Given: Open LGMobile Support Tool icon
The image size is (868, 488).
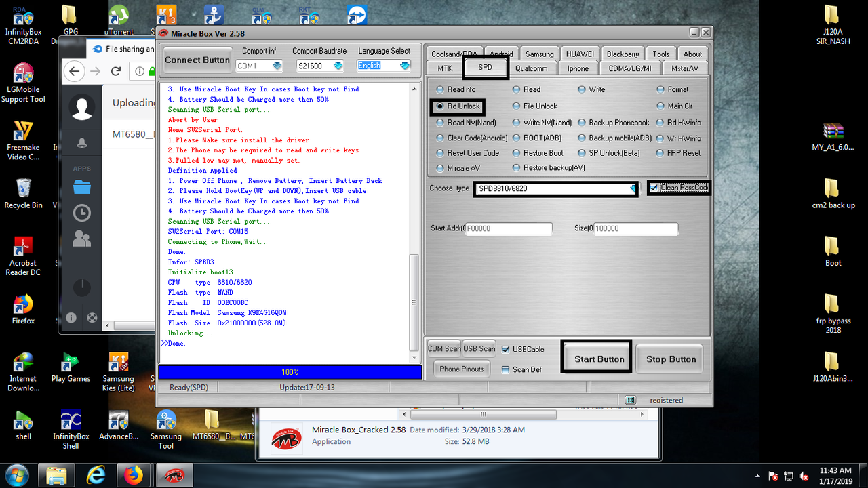Looking at the screenshot, I should tap(23, 83).
